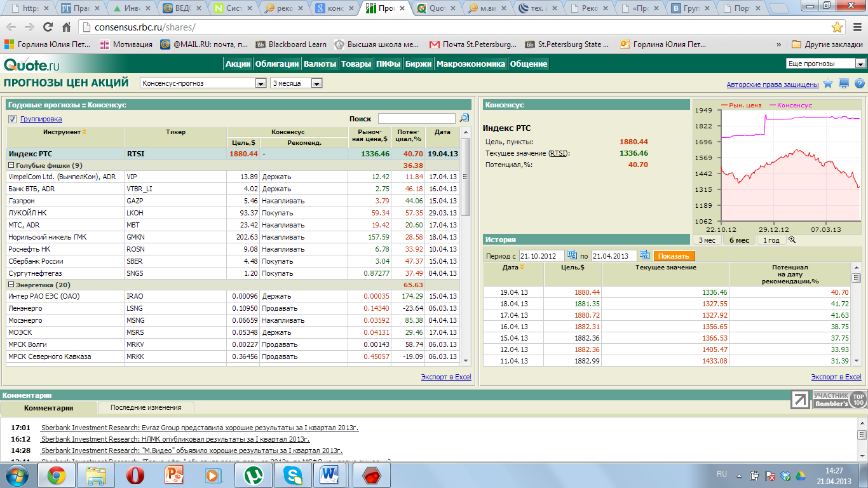The image size is (868, 488).
Task: Reload the page in Chrome
Action: [x=48, y=27]
